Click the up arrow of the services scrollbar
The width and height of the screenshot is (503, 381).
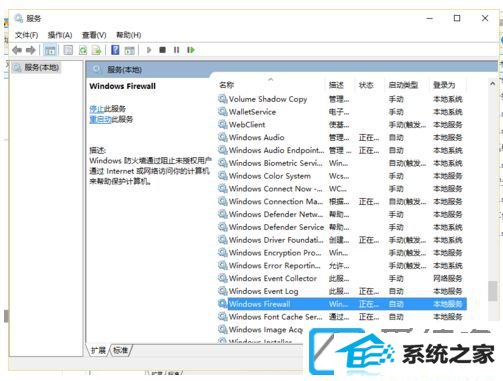click(492, 84)
